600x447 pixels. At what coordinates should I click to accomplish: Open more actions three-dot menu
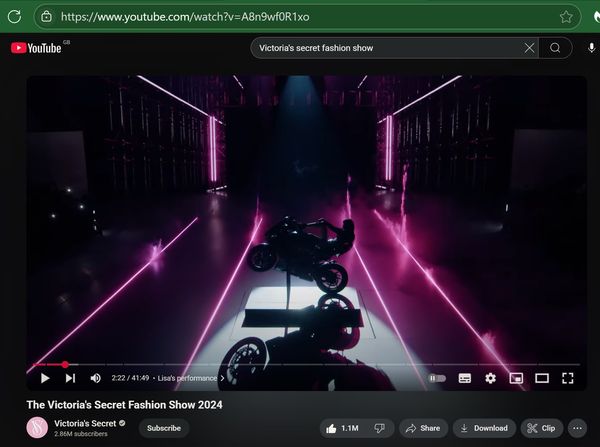(577, 428)
